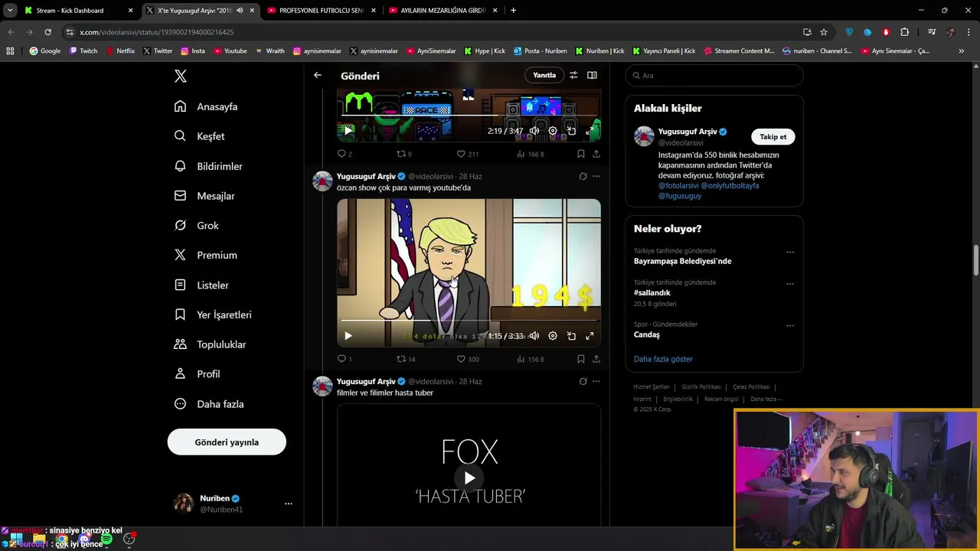Click Takip et for Yugusuguf Arşiv
The width and height of the screenshot is (980, 551).
pyautogui.click(x=773, y=137)
